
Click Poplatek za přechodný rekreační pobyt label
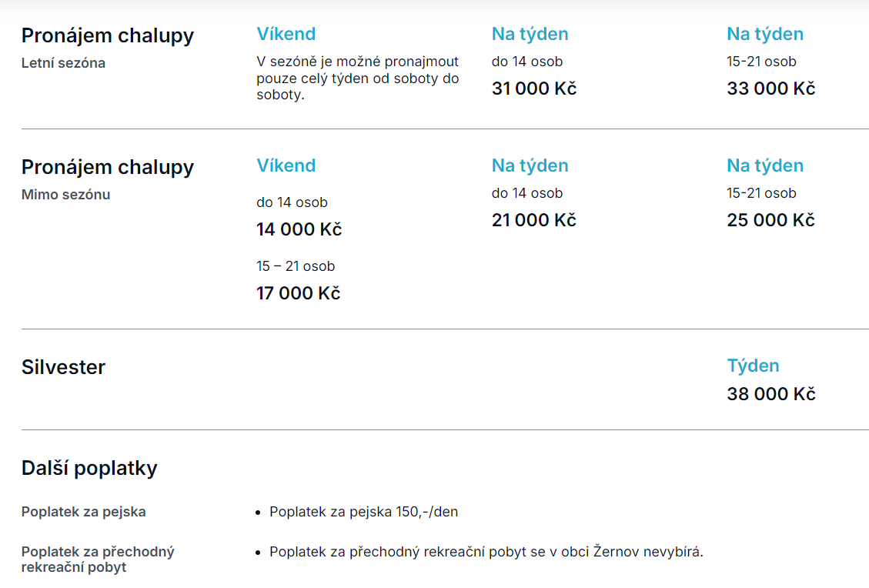[98, 560]
